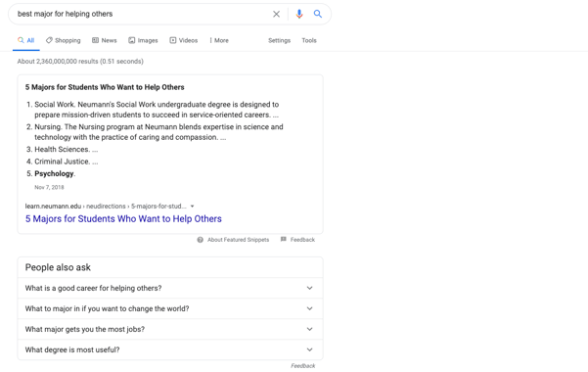Click Feedback link below People also ask
Viewport: 588px width, 372px height.
303,365
